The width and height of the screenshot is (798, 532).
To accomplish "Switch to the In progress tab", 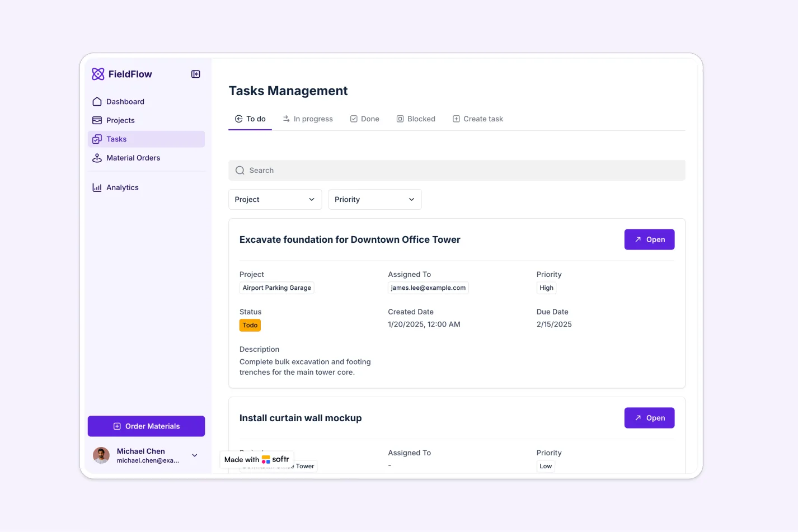I will coord(307,119).
